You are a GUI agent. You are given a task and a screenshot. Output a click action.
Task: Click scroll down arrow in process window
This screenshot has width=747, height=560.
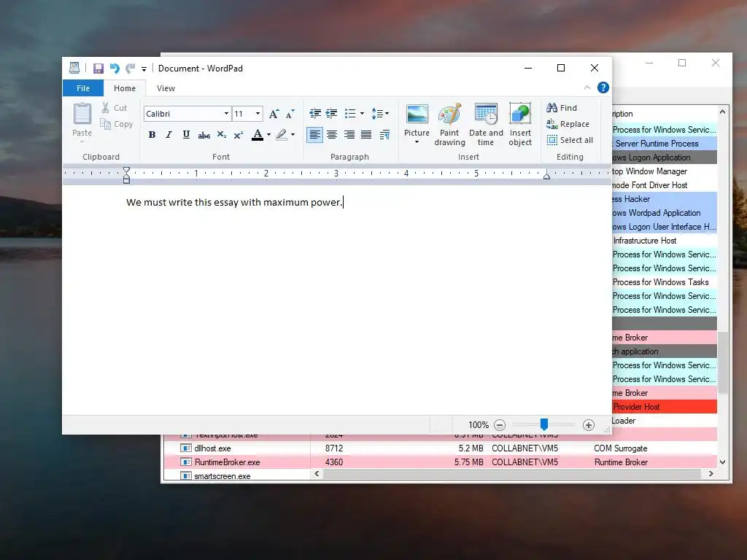[x=723, y=462]
